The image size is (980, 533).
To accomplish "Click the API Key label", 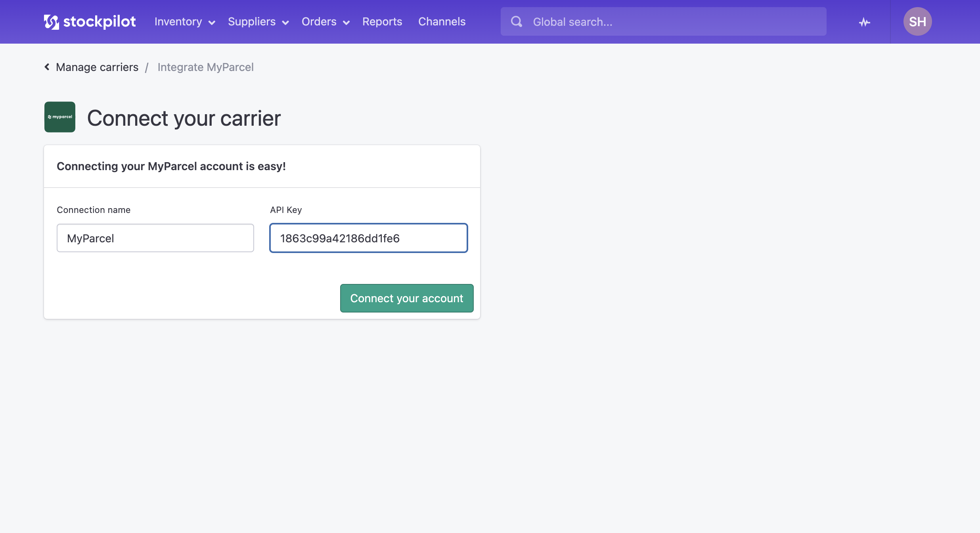I will (x=286, y=210).
